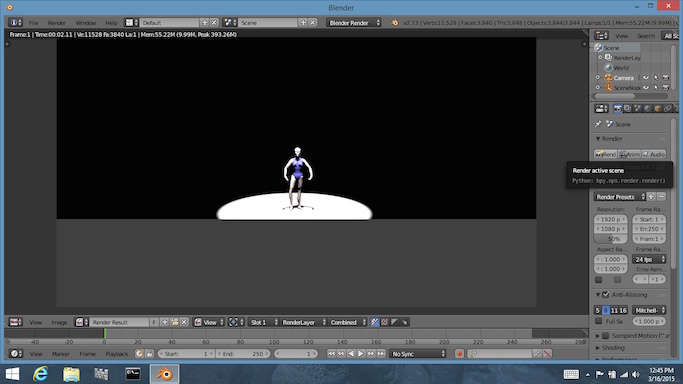The height and width of the screenshot is (384, 683).
Task: Add a new scene with plus icon
Action: coord(303,22)
